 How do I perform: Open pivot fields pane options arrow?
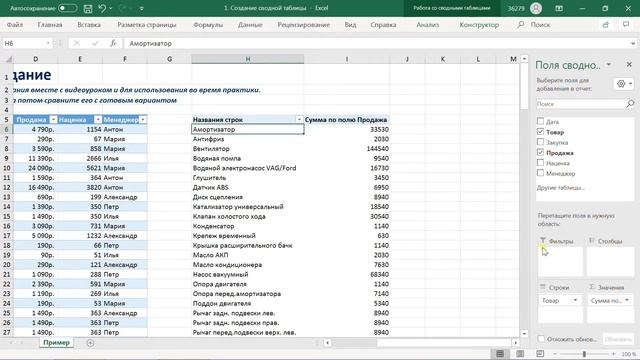click(x=609, y=64)
